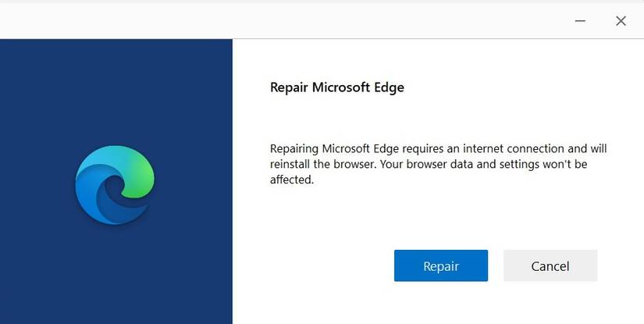The width and height of the screenshot is (644, 324).
Task: Click the "Repair Microsoft Edge" heading
Action: (x=336, y=87)
